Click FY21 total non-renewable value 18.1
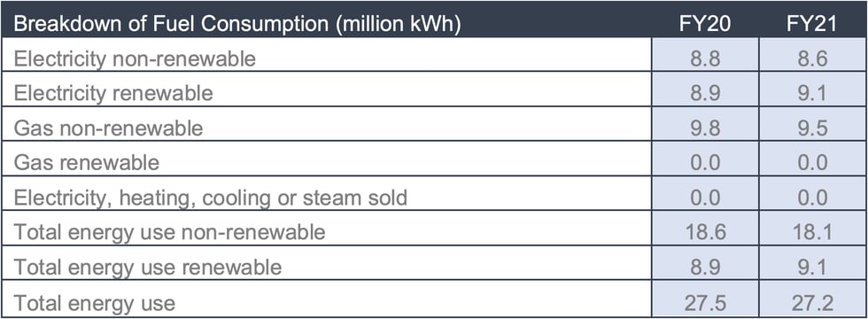868x319 pixels. tap(813, 233)
